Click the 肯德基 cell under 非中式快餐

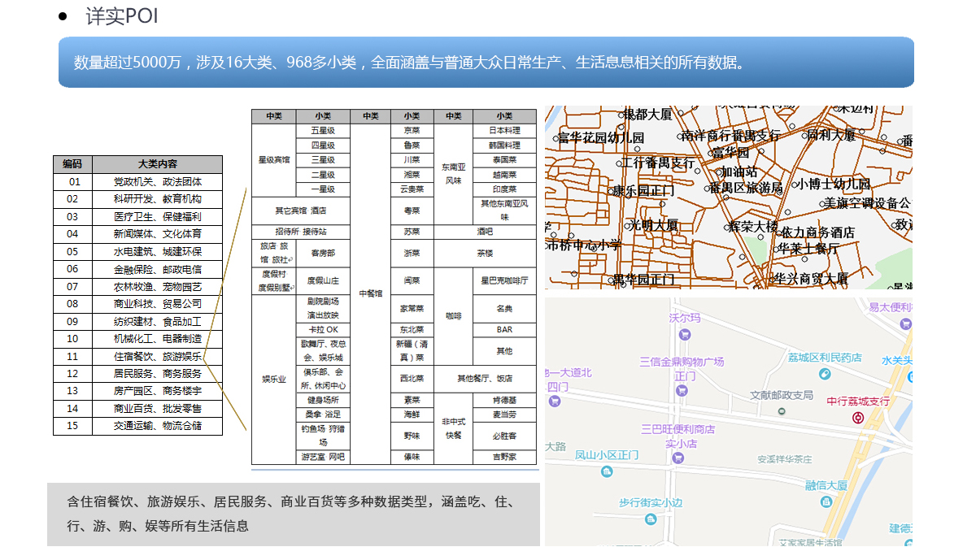point(504,401)
